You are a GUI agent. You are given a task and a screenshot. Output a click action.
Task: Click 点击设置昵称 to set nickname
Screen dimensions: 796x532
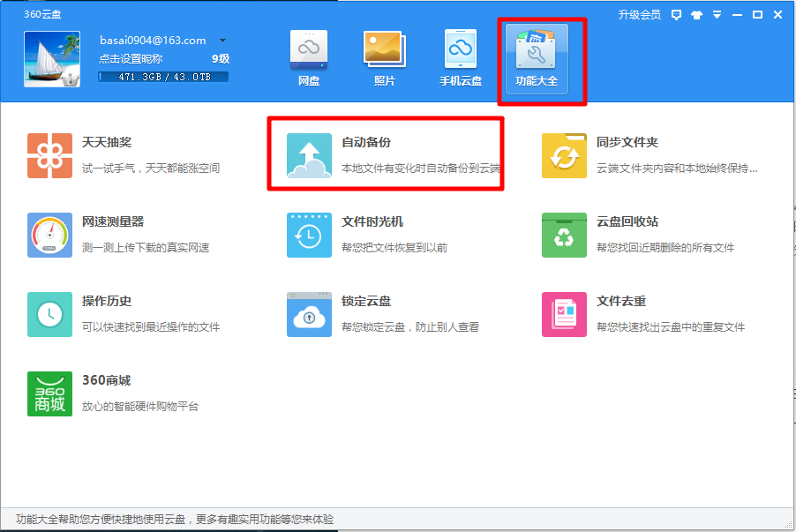click(x=131, y=59)
